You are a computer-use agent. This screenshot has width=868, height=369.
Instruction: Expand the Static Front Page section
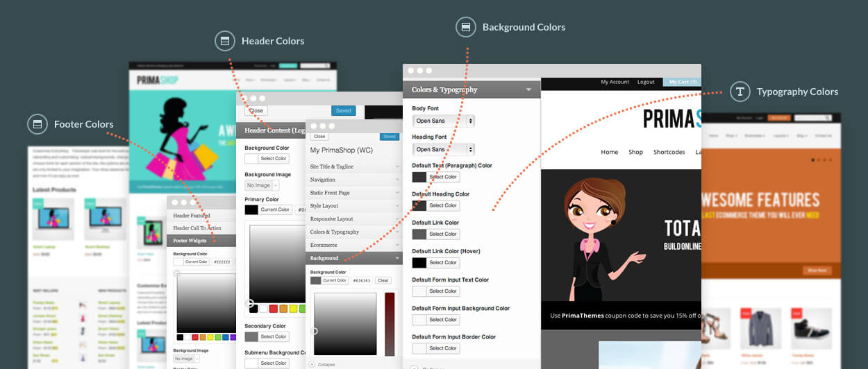click(x=354, y=193)
